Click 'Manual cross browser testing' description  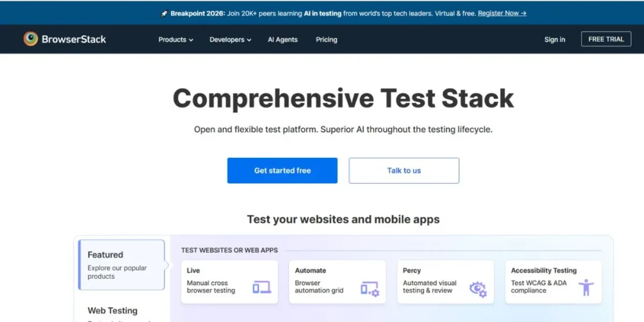pos(211,287)
